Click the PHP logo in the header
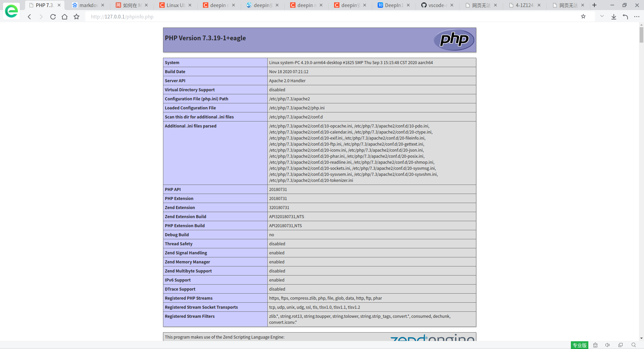Image resolution: width=644 pixels, height=349 pixels. [x=454, y=40]
